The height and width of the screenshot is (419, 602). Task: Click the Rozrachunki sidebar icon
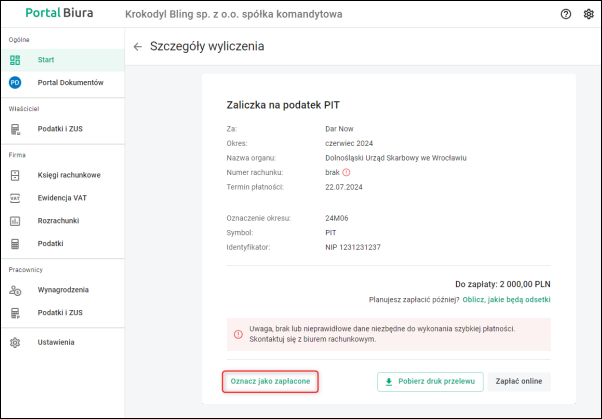[x=15, y=221]
